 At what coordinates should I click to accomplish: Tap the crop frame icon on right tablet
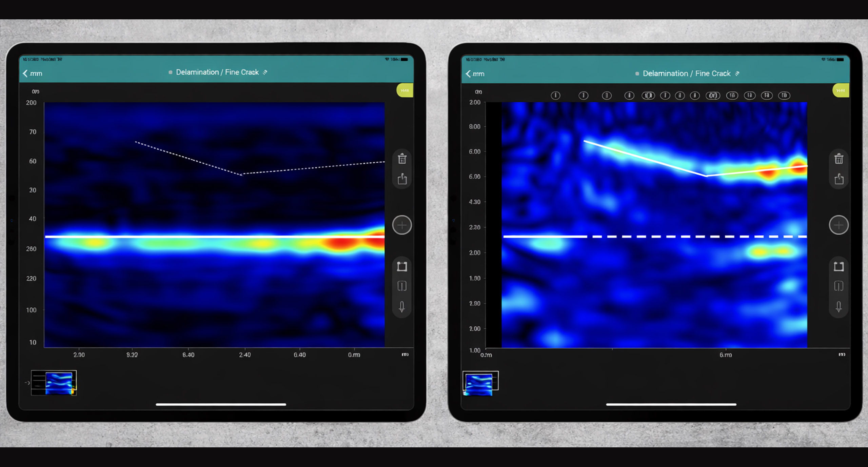839,266
